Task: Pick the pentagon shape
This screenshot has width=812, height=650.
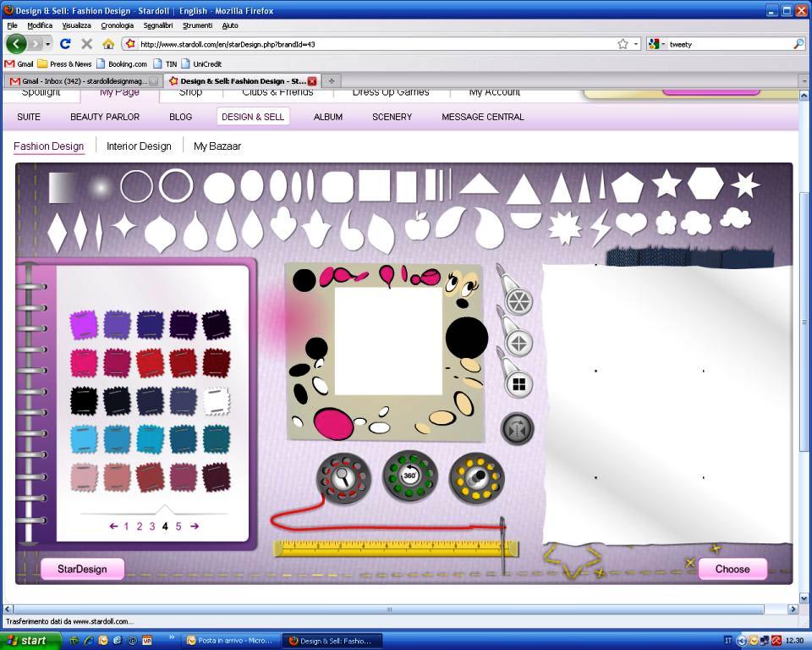Action: (x=627, y=186)
